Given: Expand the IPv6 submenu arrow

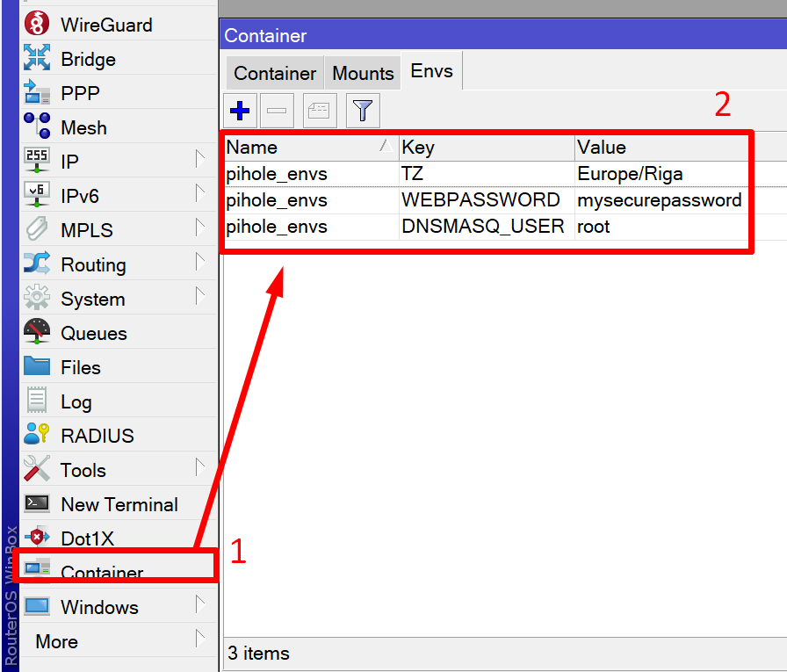Looking at the screenshot, I should point(200,192).
